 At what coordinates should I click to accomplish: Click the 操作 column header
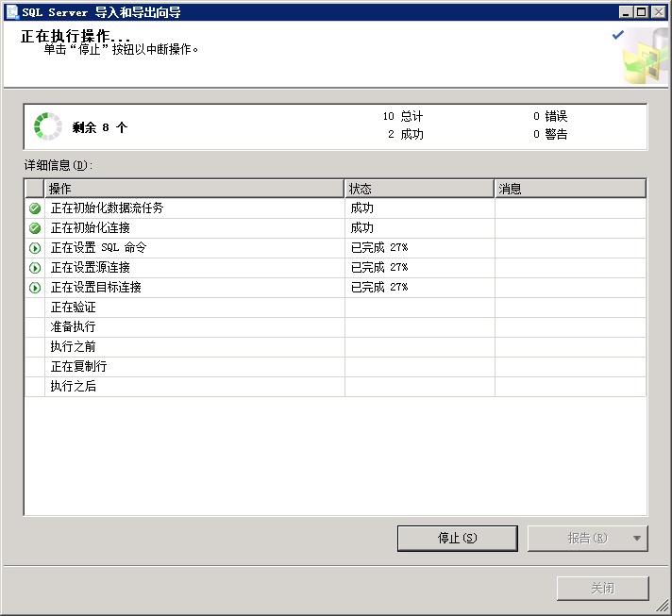(x=193, y=189)
